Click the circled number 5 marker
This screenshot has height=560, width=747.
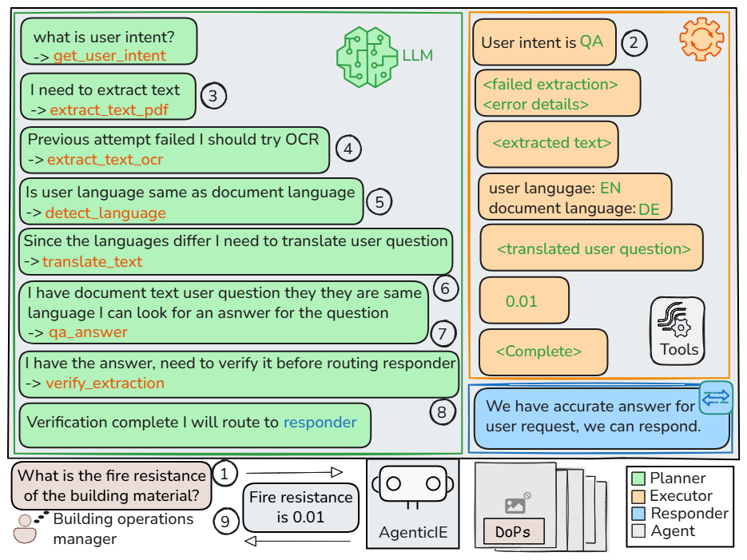[x=379, y=201]
